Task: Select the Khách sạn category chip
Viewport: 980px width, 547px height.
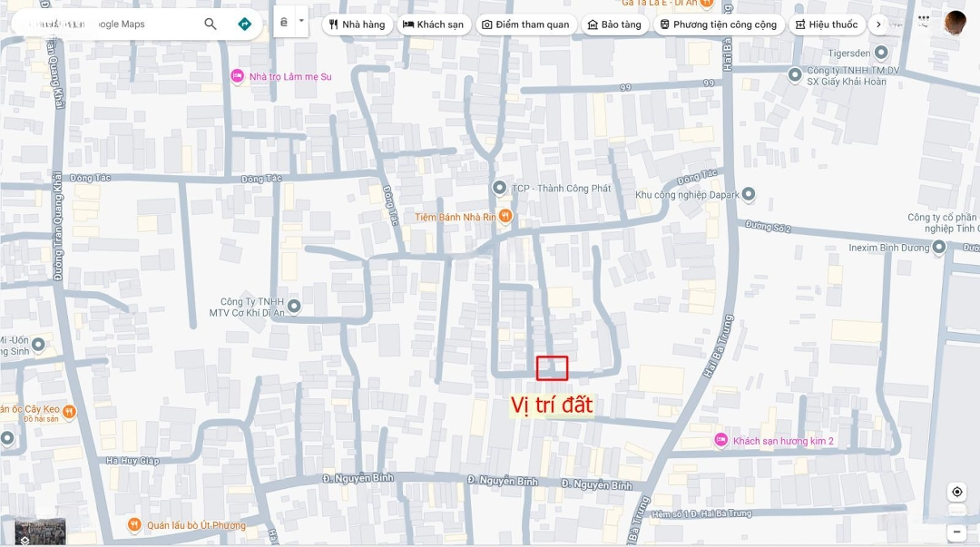Action: tap(433, 24)
